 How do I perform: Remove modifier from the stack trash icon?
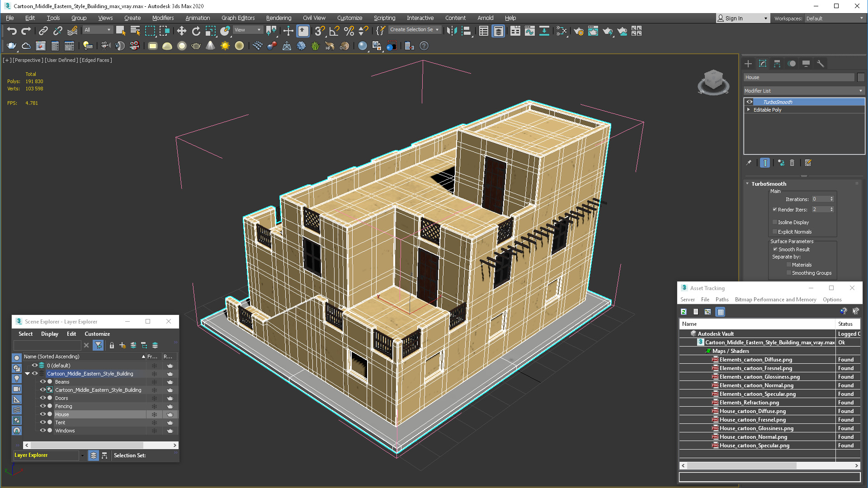click(x=792, y=163)
